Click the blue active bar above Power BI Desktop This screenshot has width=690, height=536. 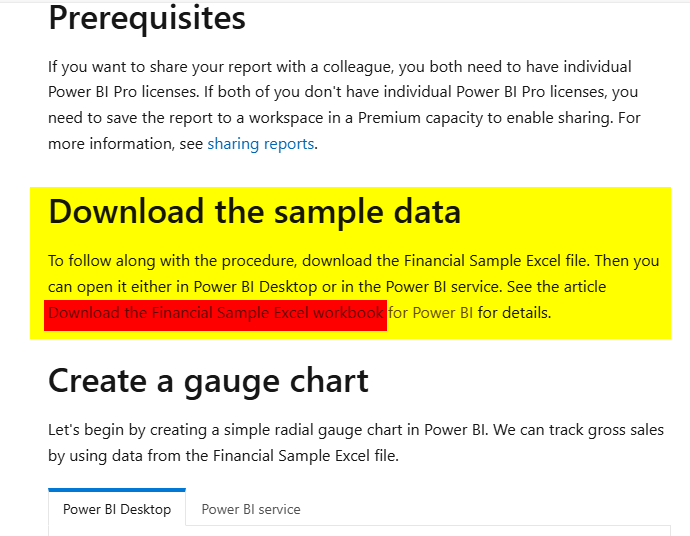coord(117,490)
